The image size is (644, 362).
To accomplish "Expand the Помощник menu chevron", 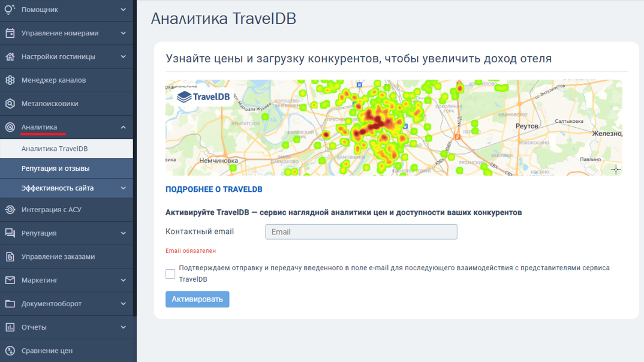I will click(123, 10).
